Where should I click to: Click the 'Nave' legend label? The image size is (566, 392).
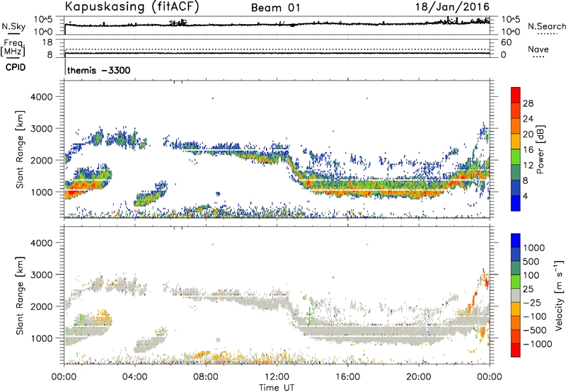(x=538, y=49)
